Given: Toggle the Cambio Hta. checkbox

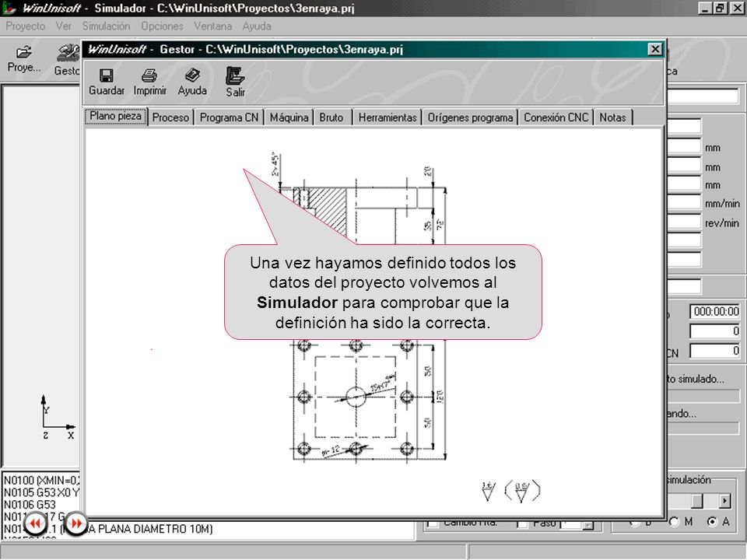Looking at the screenshot, I should pyautogui.click(x=433, y=523).
